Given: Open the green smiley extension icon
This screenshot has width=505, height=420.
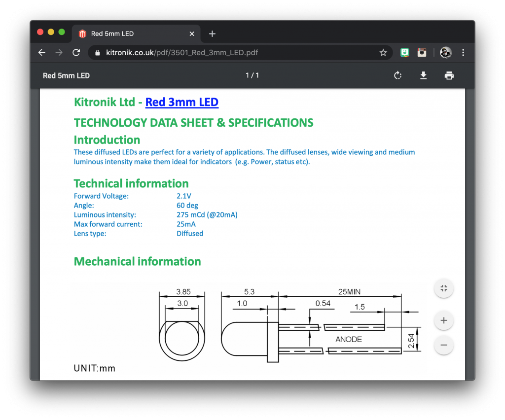Looking at the screenshot, I should (x=404, y=52).
